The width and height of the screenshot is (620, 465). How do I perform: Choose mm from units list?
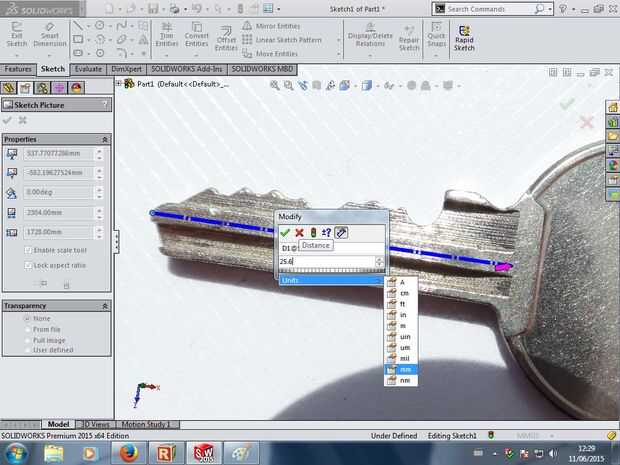[x=401, y=369]
